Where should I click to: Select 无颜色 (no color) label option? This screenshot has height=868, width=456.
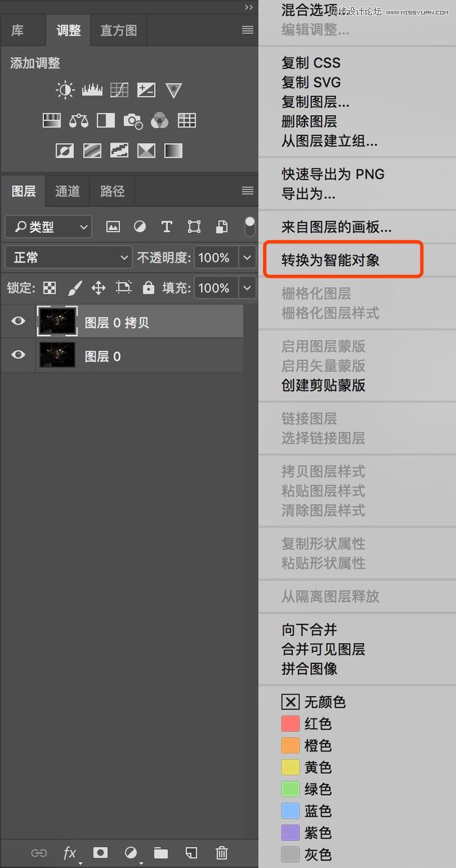tap(313, 702)
